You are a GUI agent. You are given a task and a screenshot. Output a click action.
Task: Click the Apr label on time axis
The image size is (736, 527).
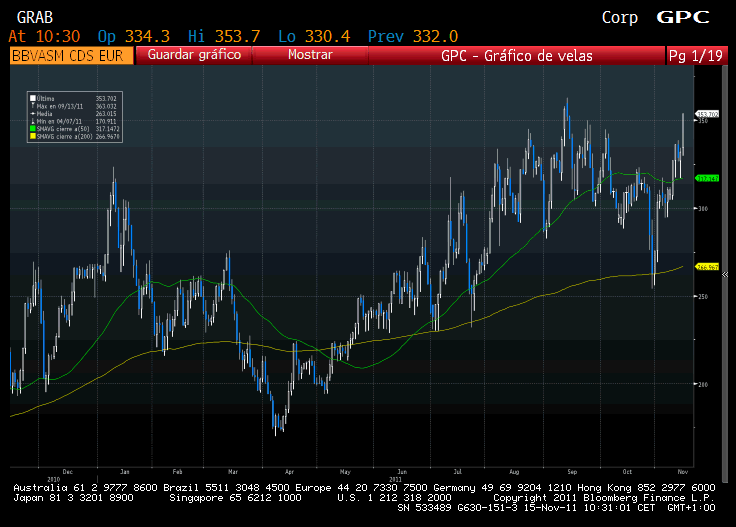click(x=290, y=472)
